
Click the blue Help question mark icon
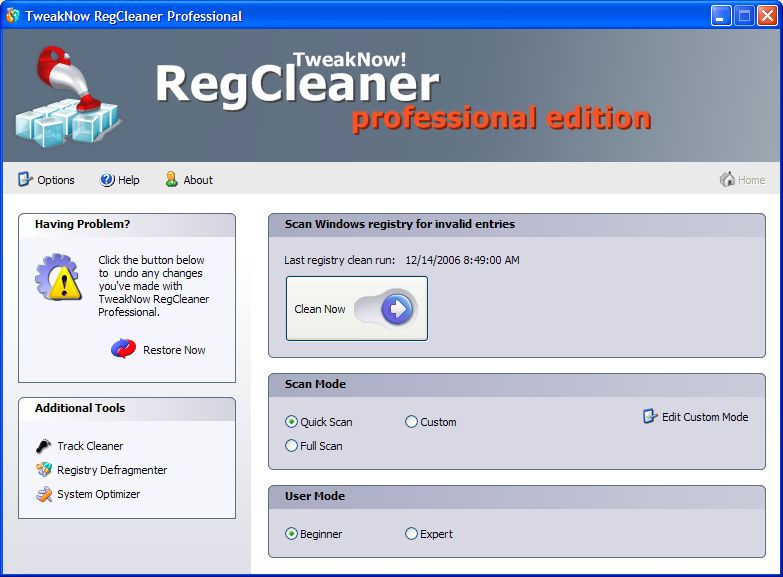click(x=107, y=180)
